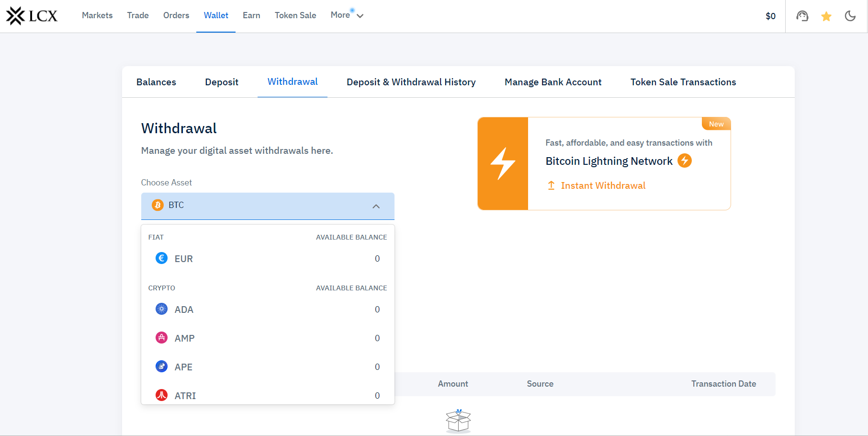Switch to the Balances tab
The width and height of the screenshot is (868, 436).
pos(156,82)
